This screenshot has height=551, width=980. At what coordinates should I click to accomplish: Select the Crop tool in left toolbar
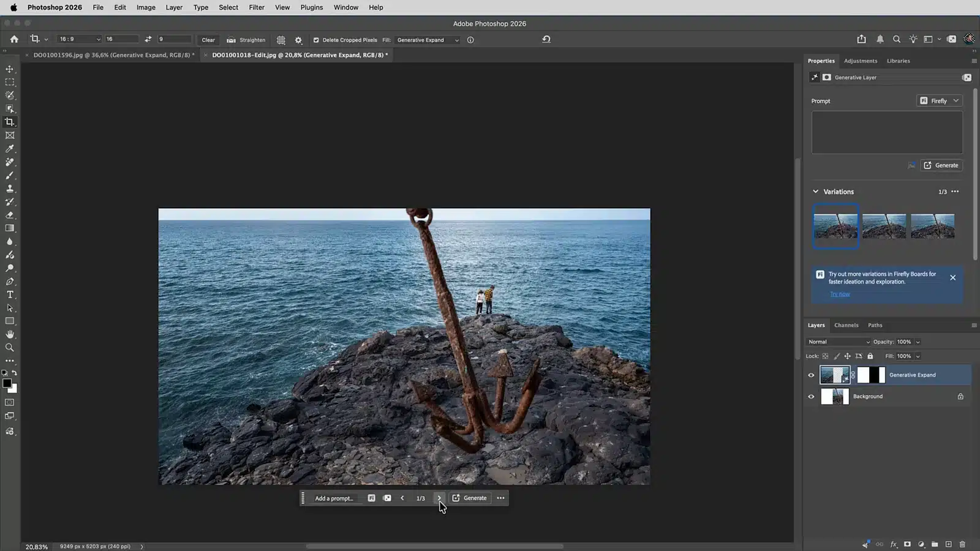(10, 122)
